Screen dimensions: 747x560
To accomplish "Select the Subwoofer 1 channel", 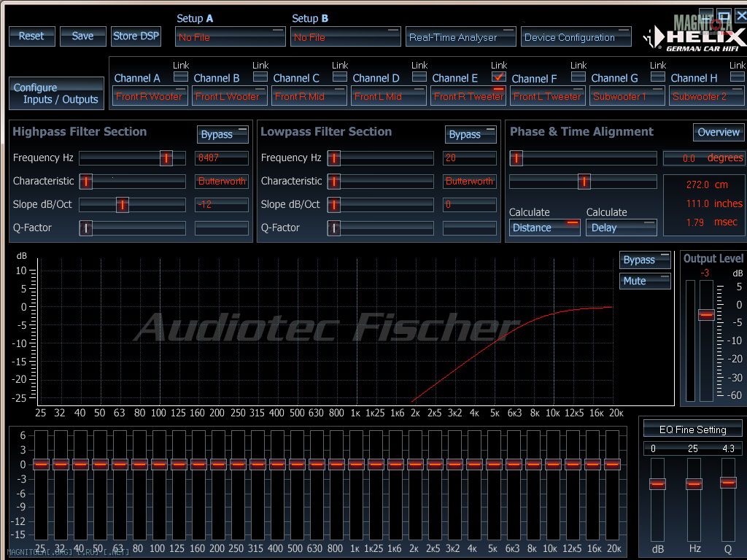I will point(627,96).
